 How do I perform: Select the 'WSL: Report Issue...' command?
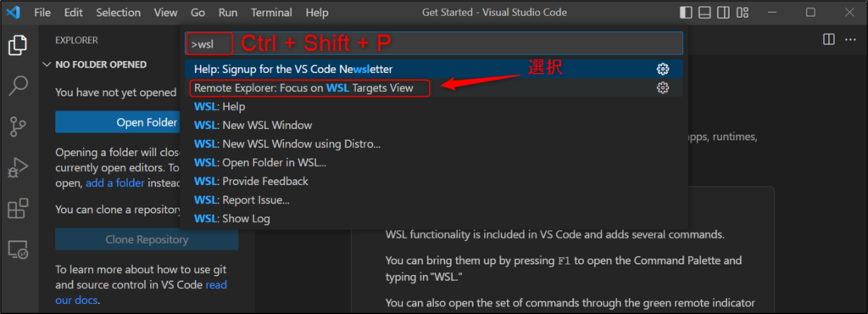pyautogui.click(x=434, y=200)
